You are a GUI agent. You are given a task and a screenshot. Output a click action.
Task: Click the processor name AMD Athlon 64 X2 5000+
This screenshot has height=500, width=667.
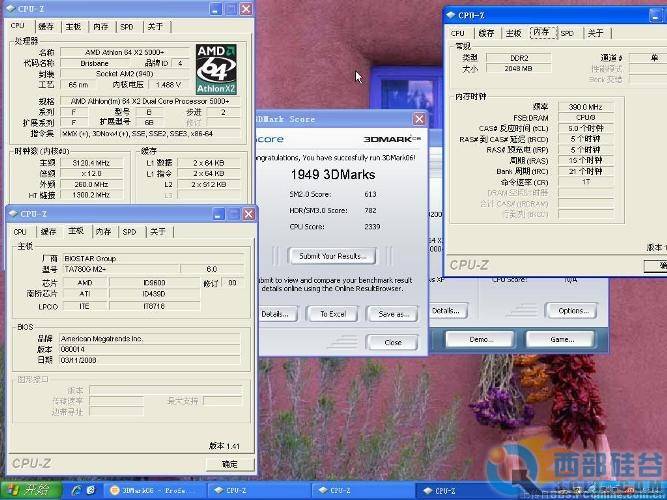pyautogui.click(x=124, y=52)
